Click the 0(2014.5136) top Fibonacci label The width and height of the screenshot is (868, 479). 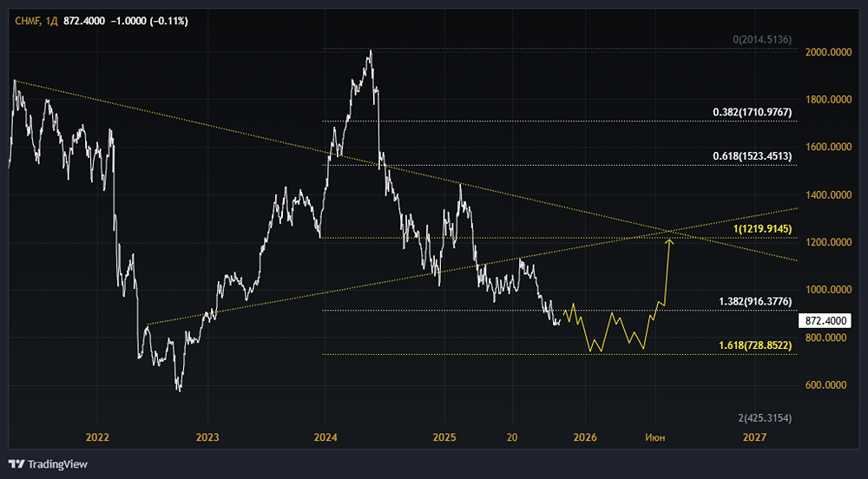762,40
